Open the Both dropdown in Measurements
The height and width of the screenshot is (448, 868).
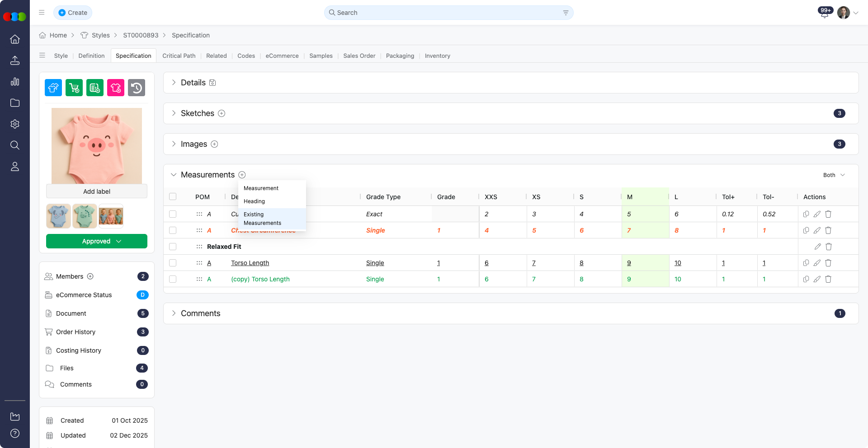(833, 175)
